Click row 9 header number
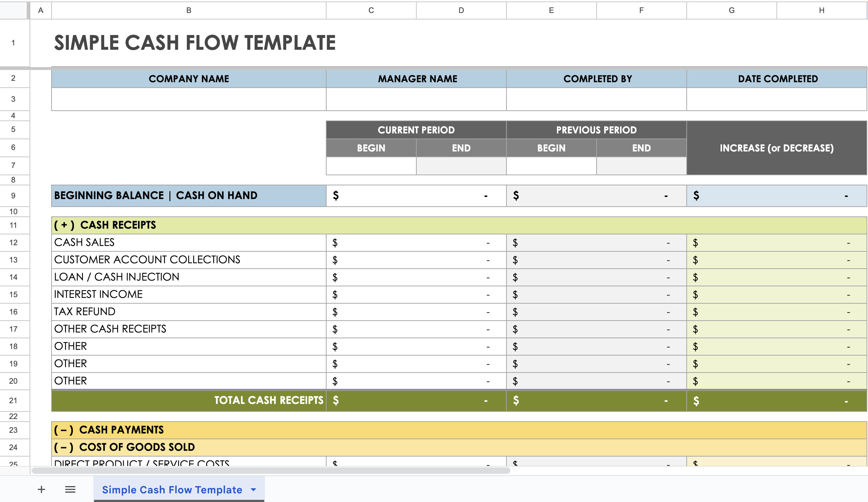 coord(13,195)
